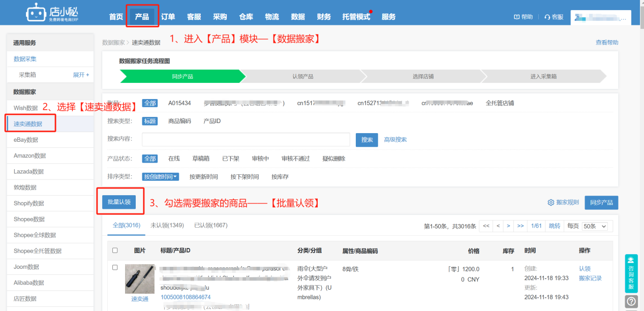The width and height of the screenshot is (644, 311).
Task: Open the account dropdown in header
Action: pos(601,17)
